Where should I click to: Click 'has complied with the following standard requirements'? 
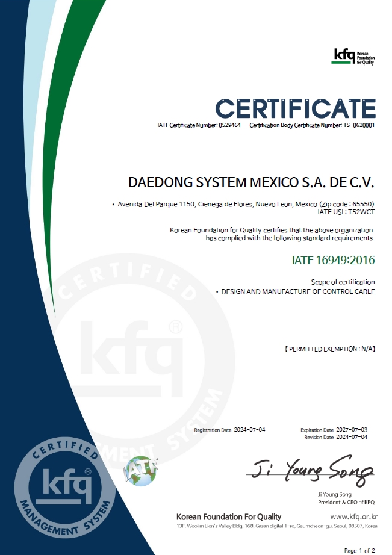290,238
